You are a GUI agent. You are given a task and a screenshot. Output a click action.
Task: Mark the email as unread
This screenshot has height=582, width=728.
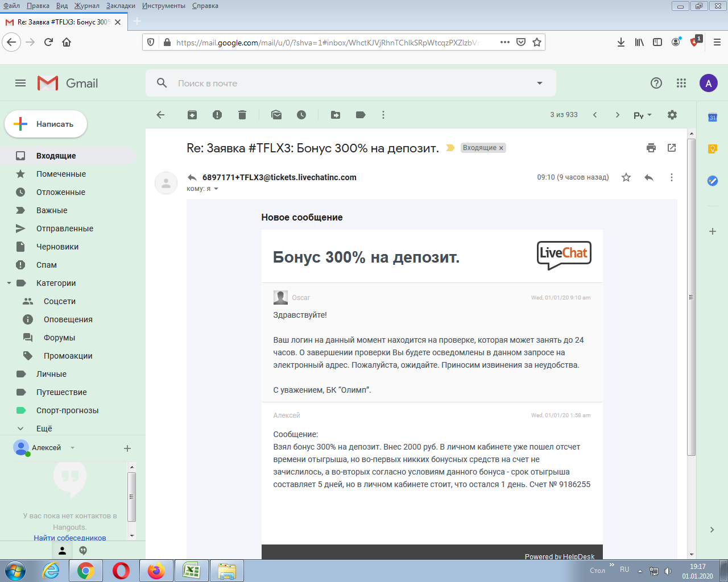click(276, 115)
